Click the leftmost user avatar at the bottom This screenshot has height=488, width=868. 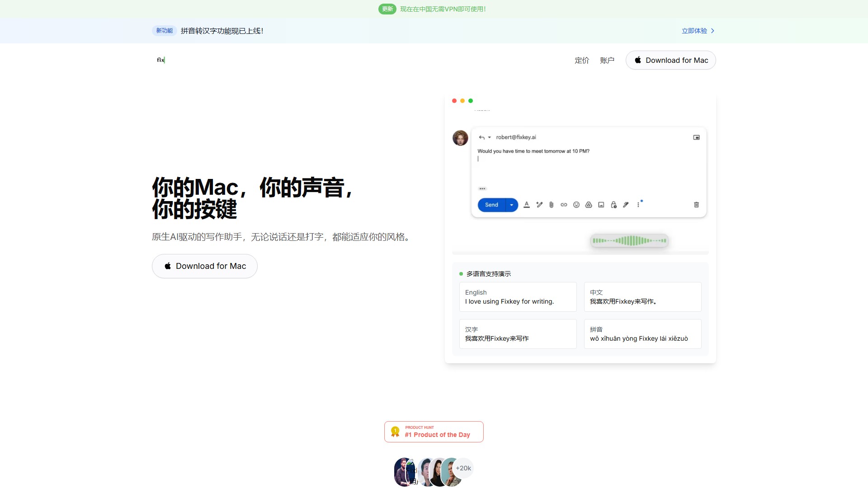(x=401, y=472)
